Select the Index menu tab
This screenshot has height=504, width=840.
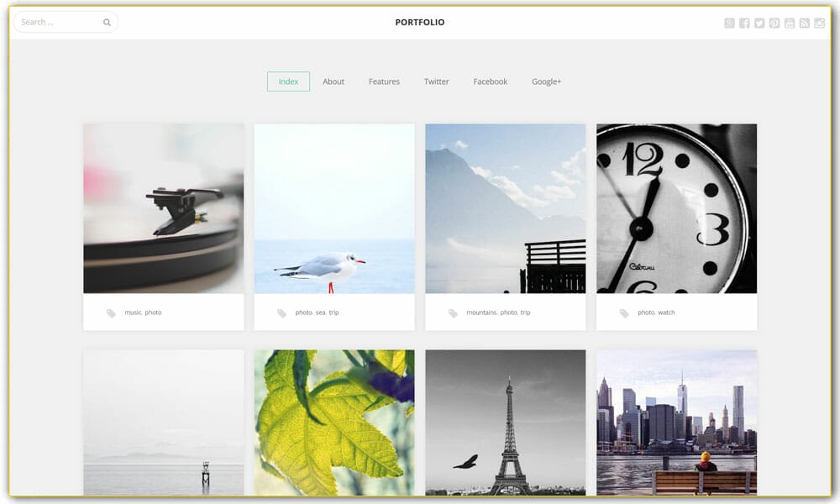[x=288, y=81]
